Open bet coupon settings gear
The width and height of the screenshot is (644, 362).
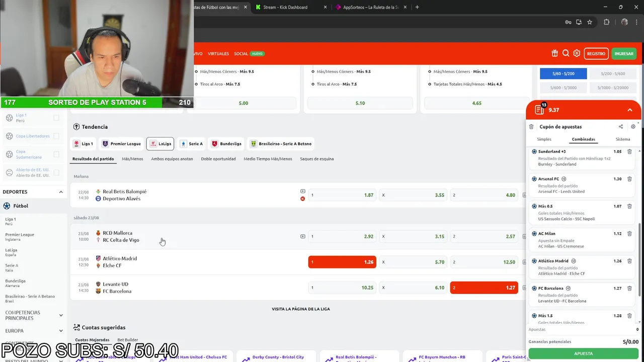633,127
